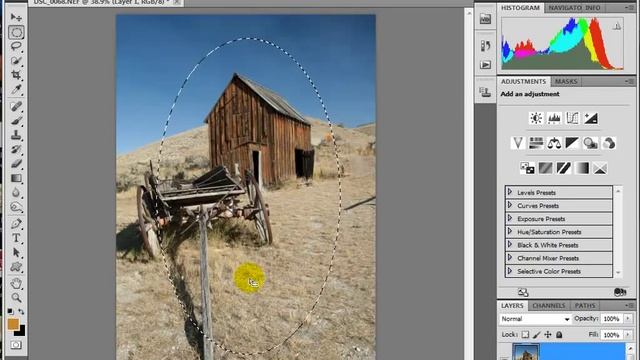The height and width of the screenshot is (360, 640).
Task: Select the Pen tool
Action: (16, 224)
